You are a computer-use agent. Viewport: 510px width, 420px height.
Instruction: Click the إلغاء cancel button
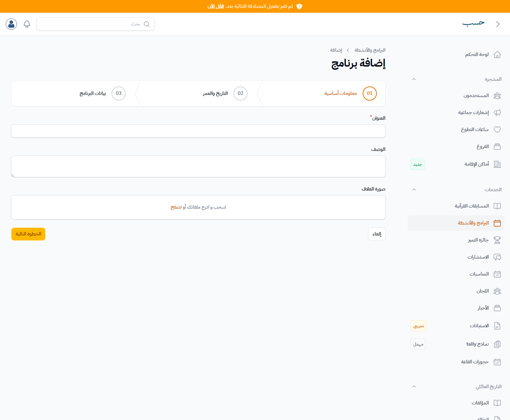click(377, 234)
